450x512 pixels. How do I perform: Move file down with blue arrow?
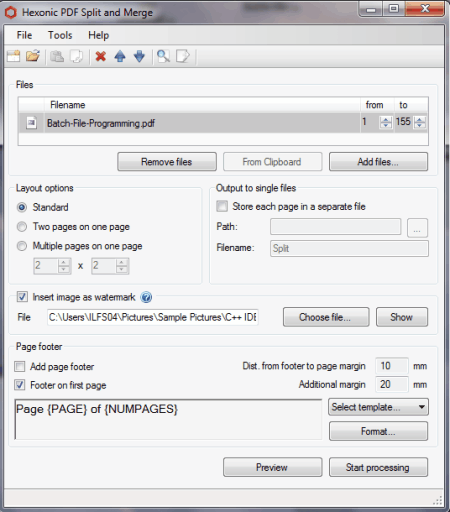coord(139,56)
